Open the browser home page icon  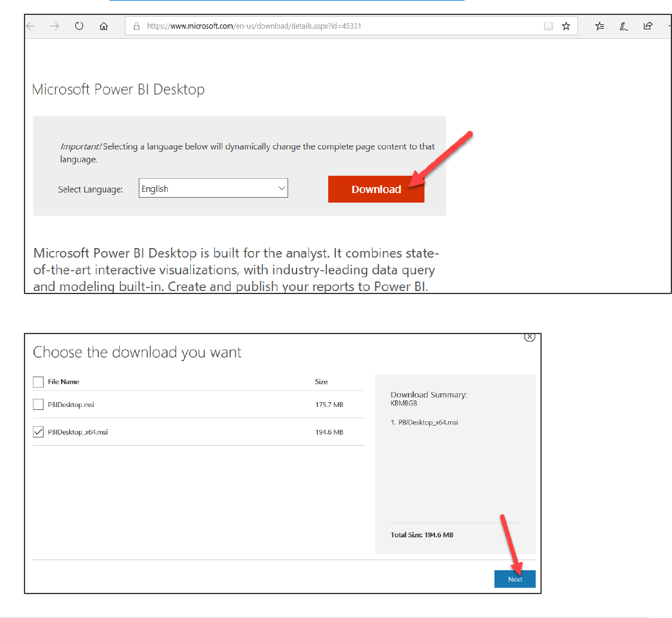click(x=103, y=26)
